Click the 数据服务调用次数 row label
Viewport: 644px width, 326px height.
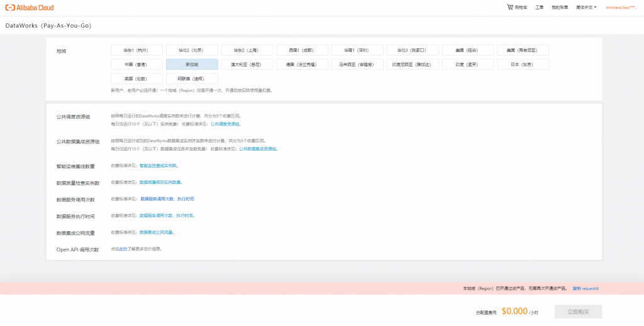coord(75,200)
